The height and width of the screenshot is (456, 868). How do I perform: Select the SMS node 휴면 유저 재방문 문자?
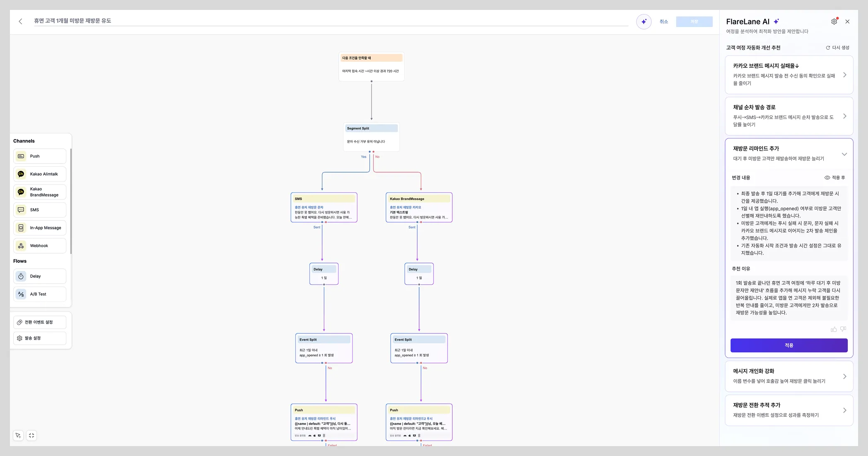pos(324,207)
